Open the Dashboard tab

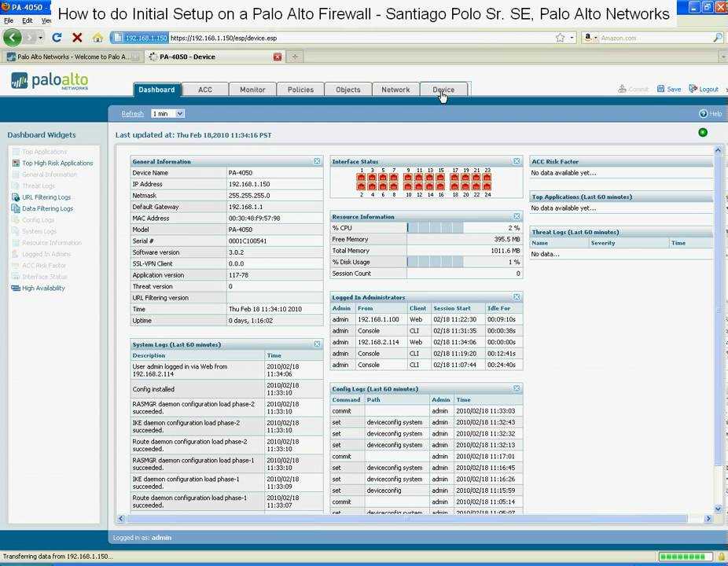tap(156, 89)
